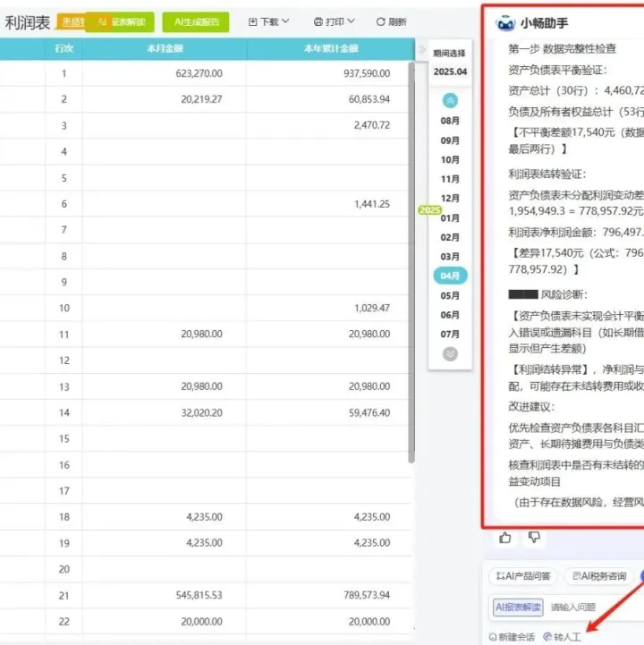Image resolution: width=644 pixels, height=645 pixels.
Task: Select period 06月
Action: (450, 315)
